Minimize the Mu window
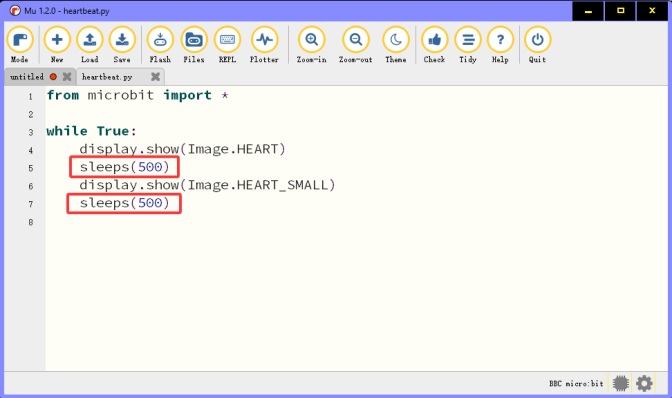672x398 pixels. tap(588, 11)
